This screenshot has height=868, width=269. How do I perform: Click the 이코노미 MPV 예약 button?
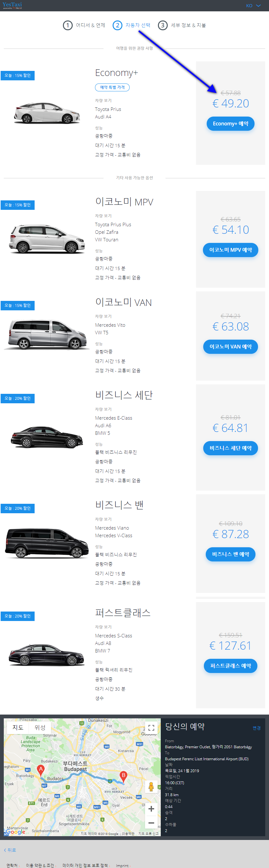coord(230,250)
